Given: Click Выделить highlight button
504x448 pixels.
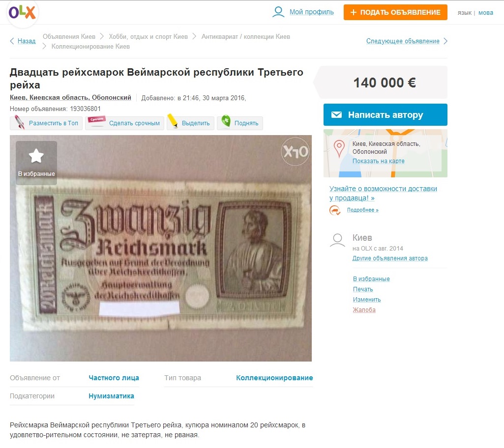Looking at the screenshot, I should click(191, 123).
